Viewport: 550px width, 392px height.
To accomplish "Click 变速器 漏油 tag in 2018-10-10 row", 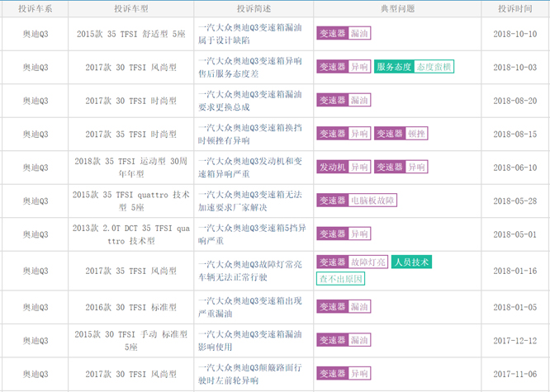I will coord(344,33).
